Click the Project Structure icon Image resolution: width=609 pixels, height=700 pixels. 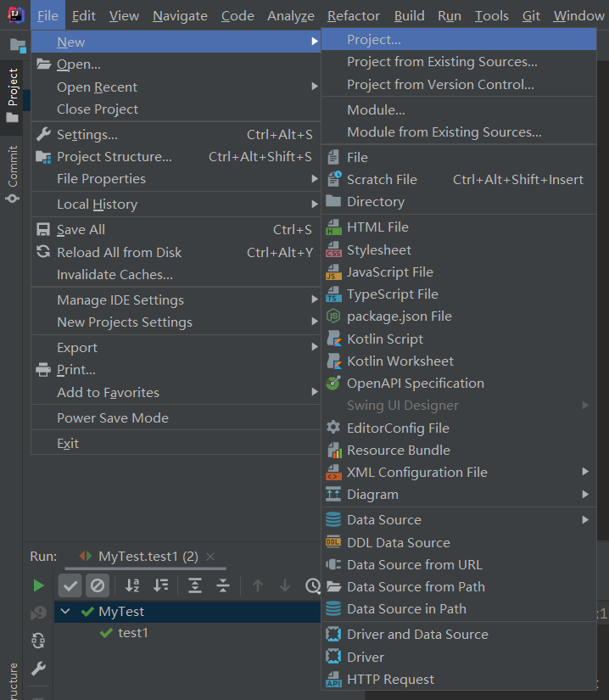click(x=43, y=157)
